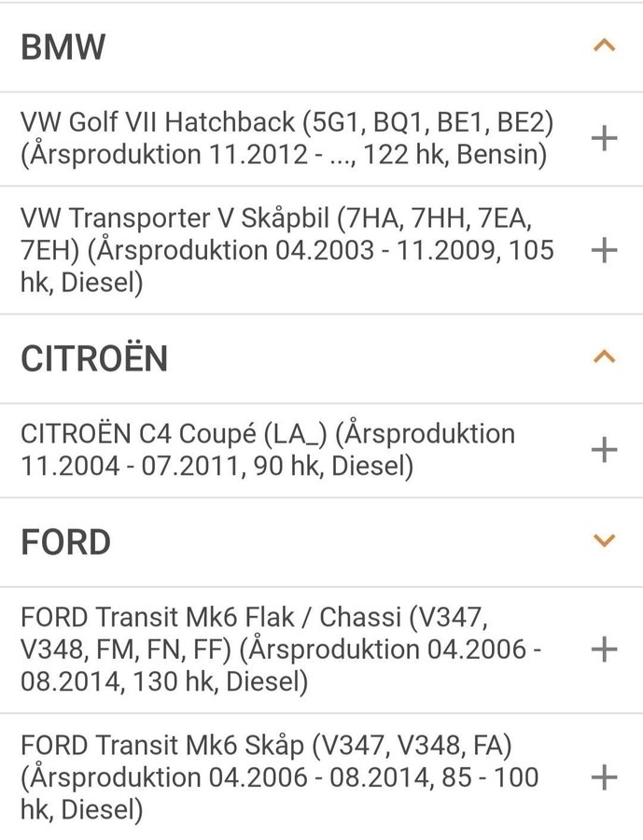Open VW Golf VII Hatchback 122 hk entry

point(321,139)
